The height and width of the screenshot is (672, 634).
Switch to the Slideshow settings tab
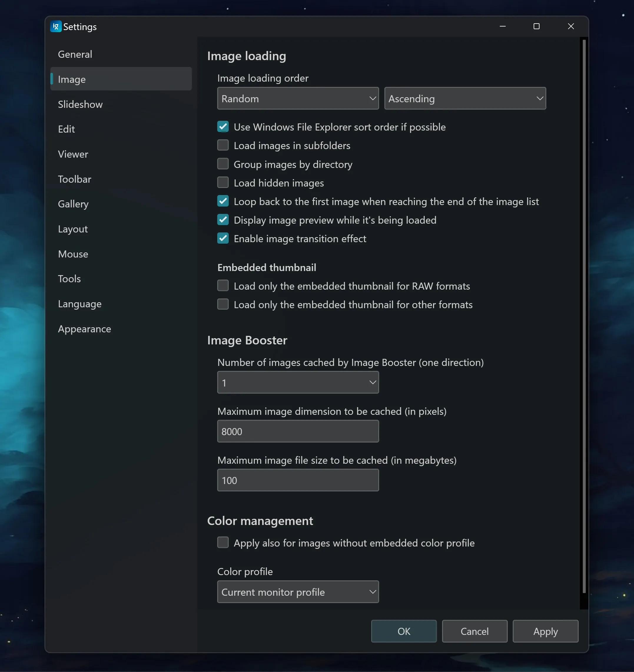(x=80, y=104)
